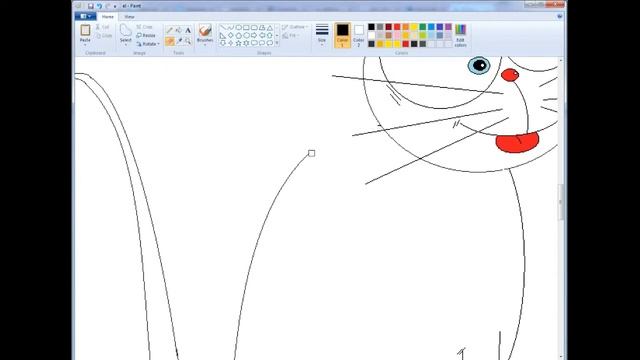Pick the orange color swatch

point(406,27)
